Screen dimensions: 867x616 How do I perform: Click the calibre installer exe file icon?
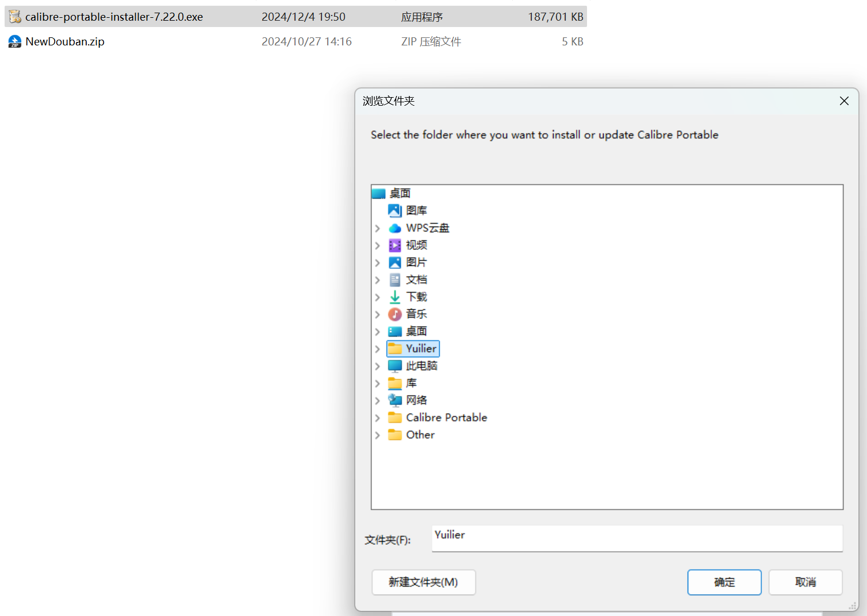(15, 17)
